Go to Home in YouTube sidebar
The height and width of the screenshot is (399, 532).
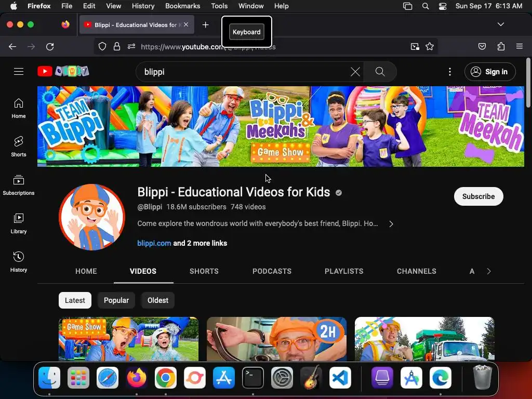tap(19, 108)
